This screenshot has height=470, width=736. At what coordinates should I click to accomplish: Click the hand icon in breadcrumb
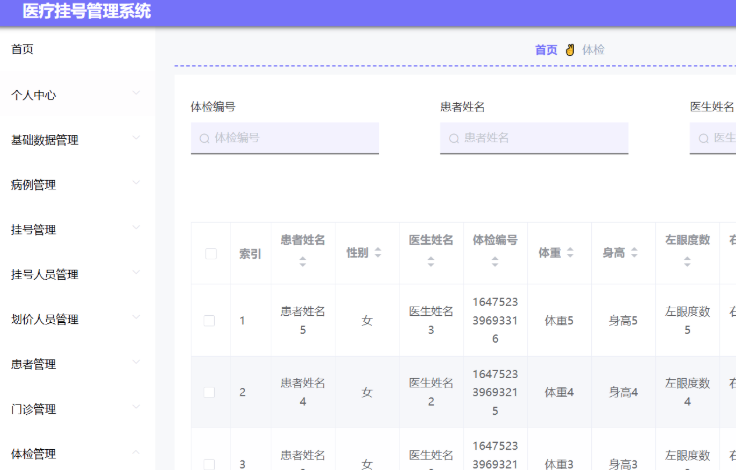(570, 50)
